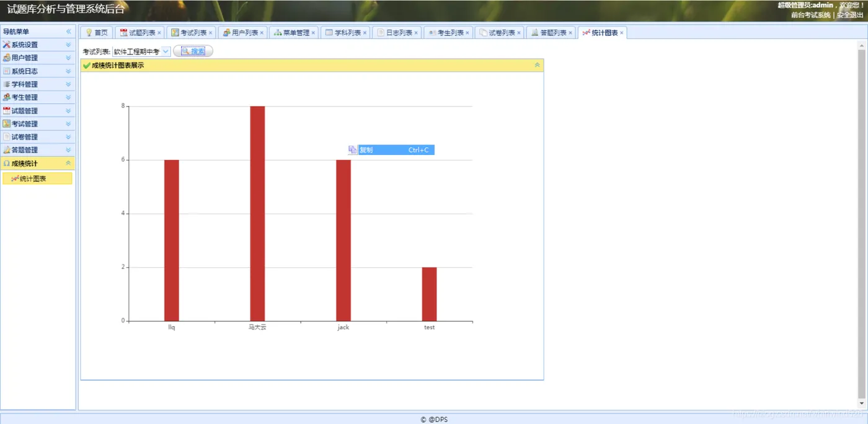
Task: Close the 统计图表 tab
Action: tap(622, 33)
